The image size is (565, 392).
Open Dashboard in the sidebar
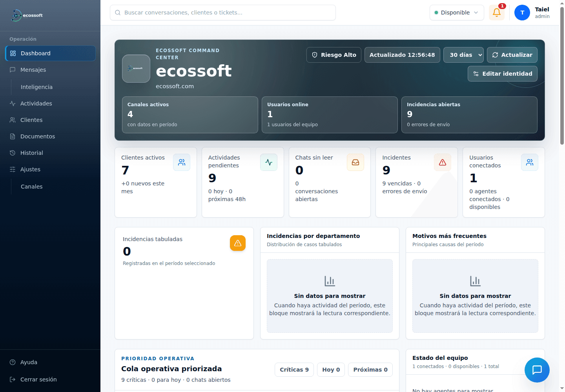pos(50,53)
